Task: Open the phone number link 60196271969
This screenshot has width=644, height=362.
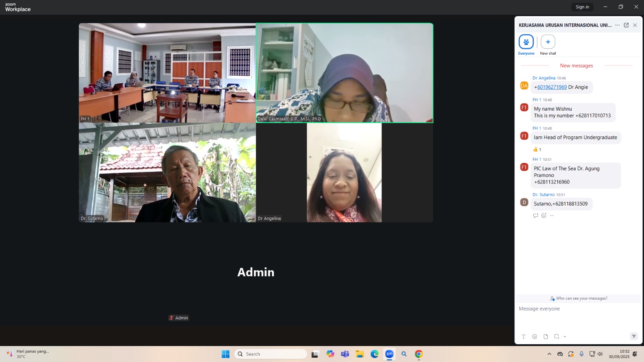Action: (552, 87)
